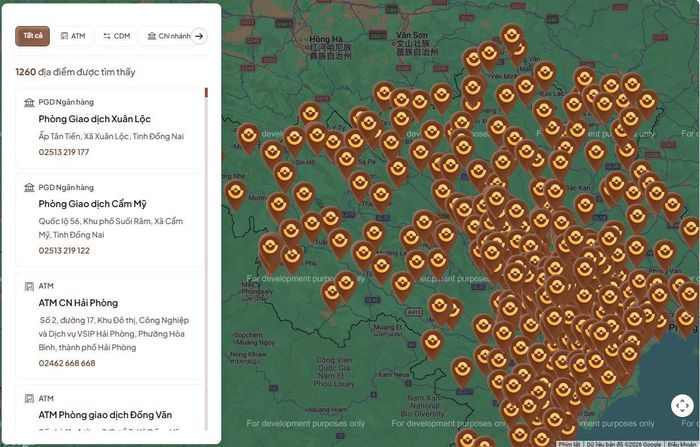
Task: Click address starting 'Quốc lộ 56, Khu phố Suối Râm'
Action: click(111, 228)
